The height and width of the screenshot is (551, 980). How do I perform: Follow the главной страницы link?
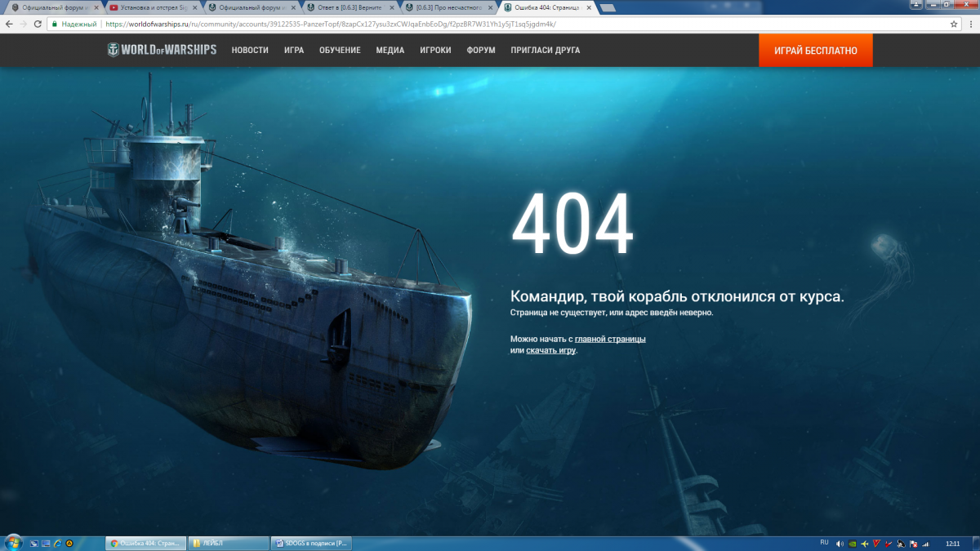point(610,339)
